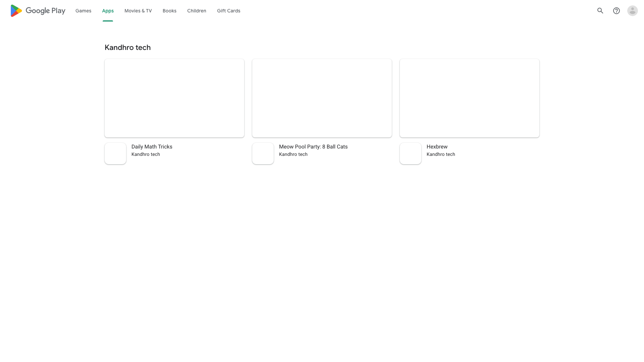Open the Help center question mark icon
This screenshot has width=644, height=362.
616,11
